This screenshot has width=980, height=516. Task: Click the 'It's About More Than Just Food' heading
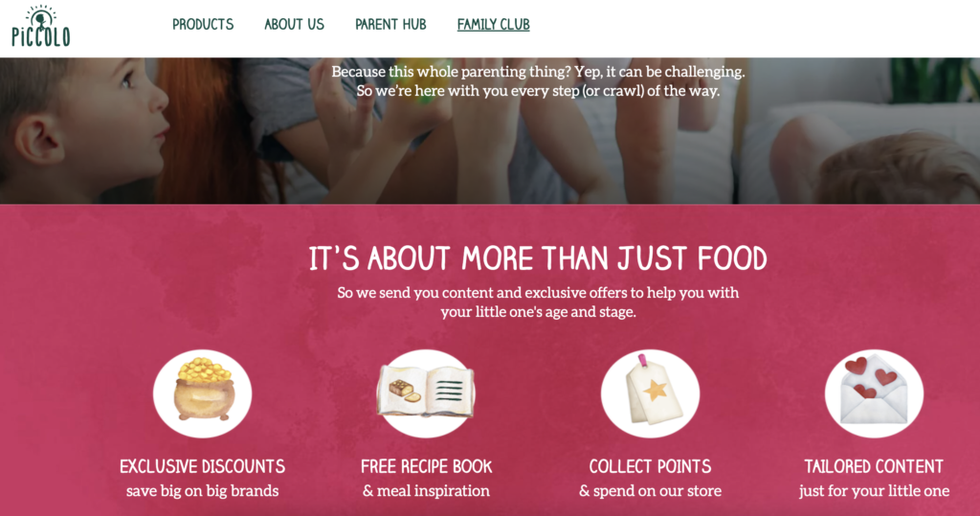click(538, 258)
